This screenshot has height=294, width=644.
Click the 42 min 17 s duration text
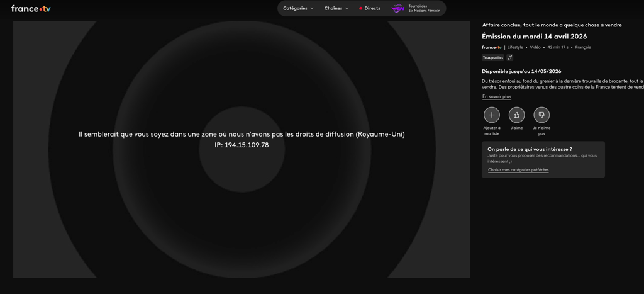pyautogui.click(x=558, y=47)
